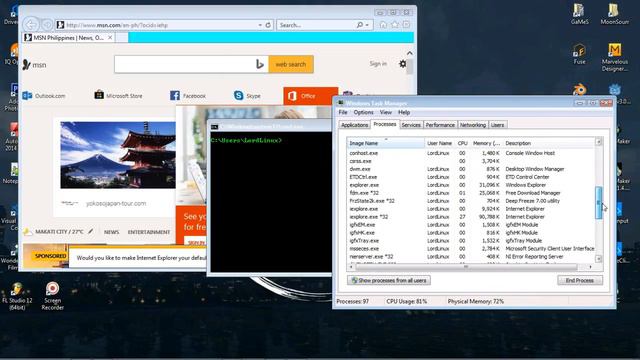Switch to the Users tab
This screenshot has width=640, height=360.
(497, 125)
